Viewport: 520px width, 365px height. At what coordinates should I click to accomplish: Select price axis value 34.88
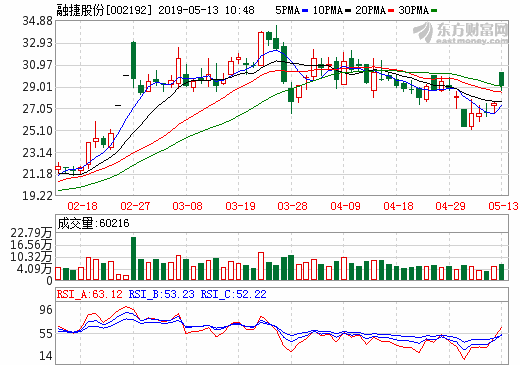[37, 21]
